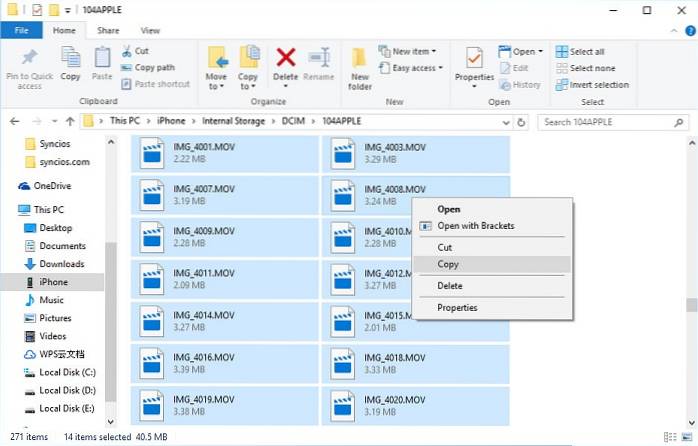Click Invert selection in the ribbon
The width and height of the screenshot is (698, 446).
[592, 84]
